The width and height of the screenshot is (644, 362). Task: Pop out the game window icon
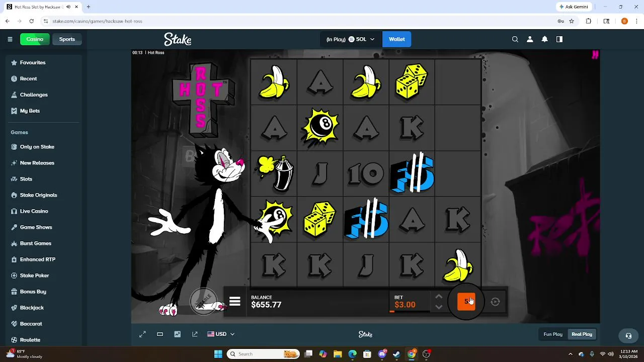pos(195,334)
